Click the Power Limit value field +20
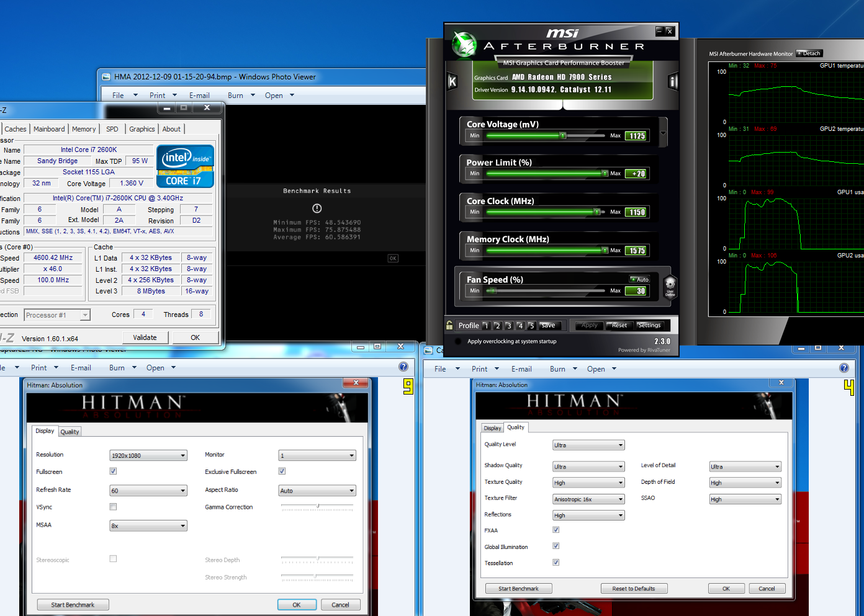This screenshot has width=864, height=616. 637,174
